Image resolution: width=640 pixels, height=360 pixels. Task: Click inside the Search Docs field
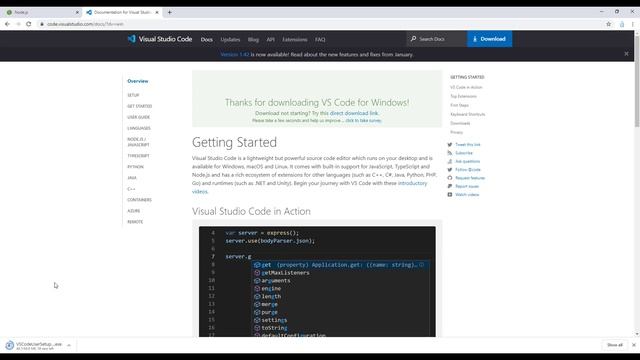tap(437, 39)
